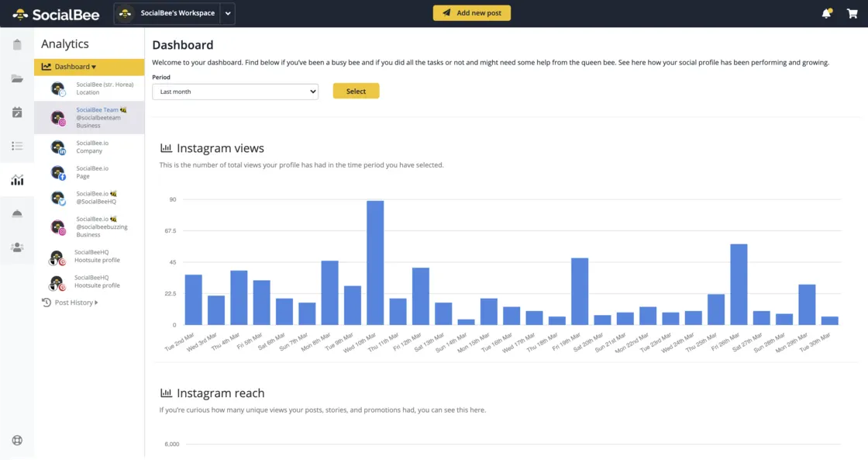Select SocialBee.io @SocialBeeHQ profile

89,198
